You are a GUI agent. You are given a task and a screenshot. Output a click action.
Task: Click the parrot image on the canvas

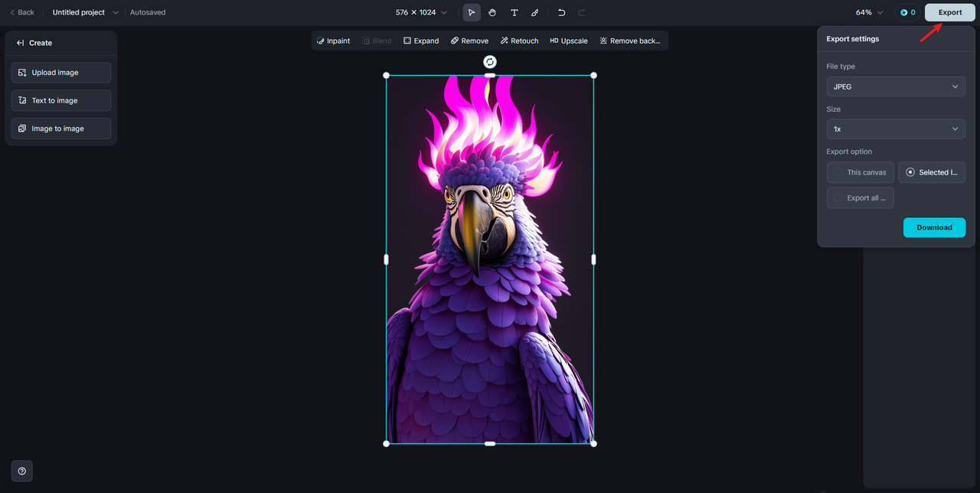tap(490, 260)
